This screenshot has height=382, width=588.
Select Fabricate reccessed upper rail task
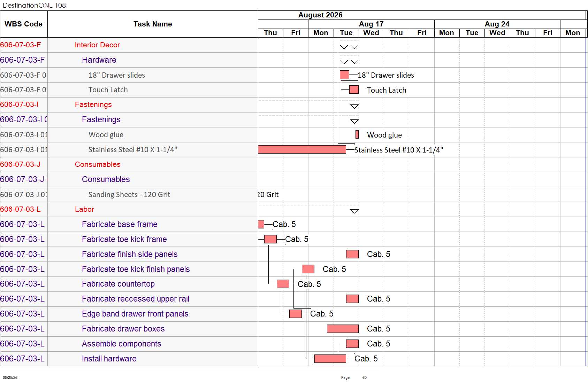136,299
